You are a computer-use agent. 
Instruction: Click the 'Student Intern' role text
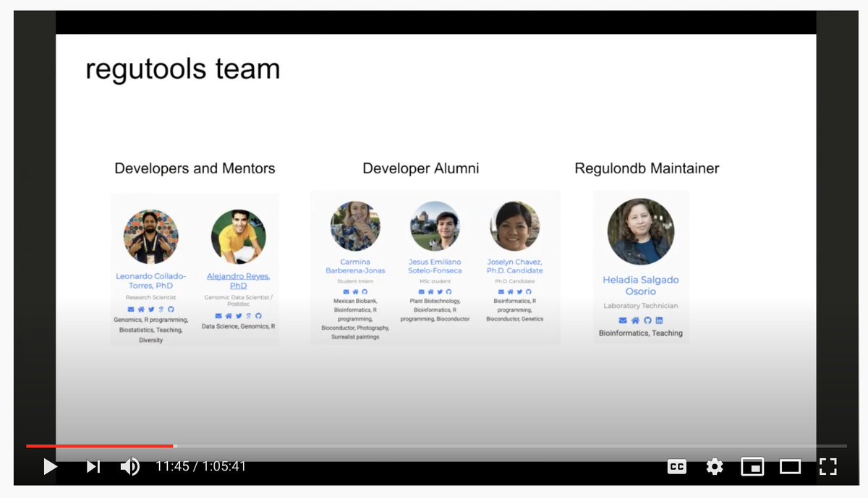click(x=355, y=281)
